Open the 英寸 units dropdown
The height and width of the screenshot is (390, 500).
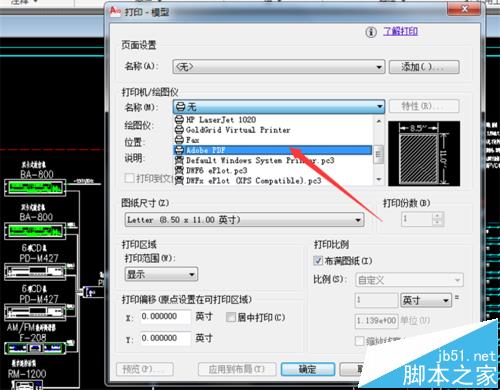click(426, 300)
